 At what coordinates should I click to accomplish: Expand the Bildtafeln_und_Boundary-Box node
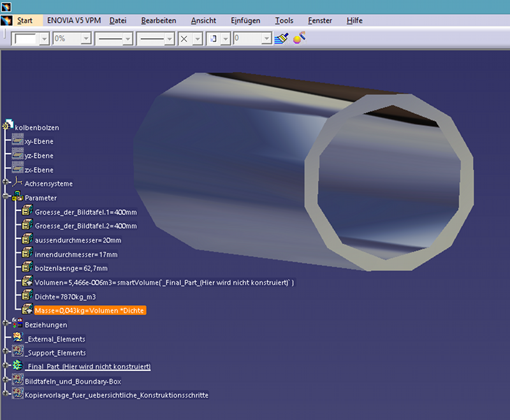coord(6,380)
